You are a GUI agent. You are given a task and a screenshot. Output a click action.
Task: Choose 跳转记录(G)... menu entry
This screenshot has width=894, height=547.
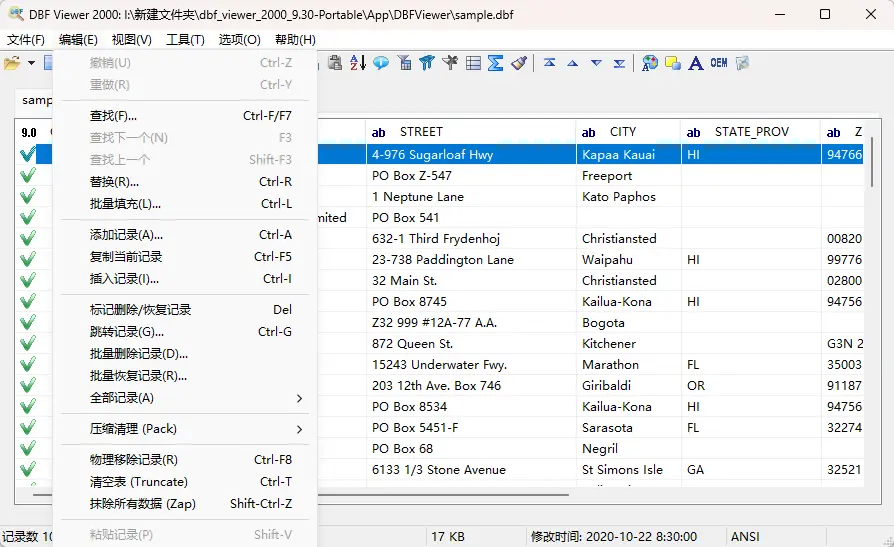[185, 331]
